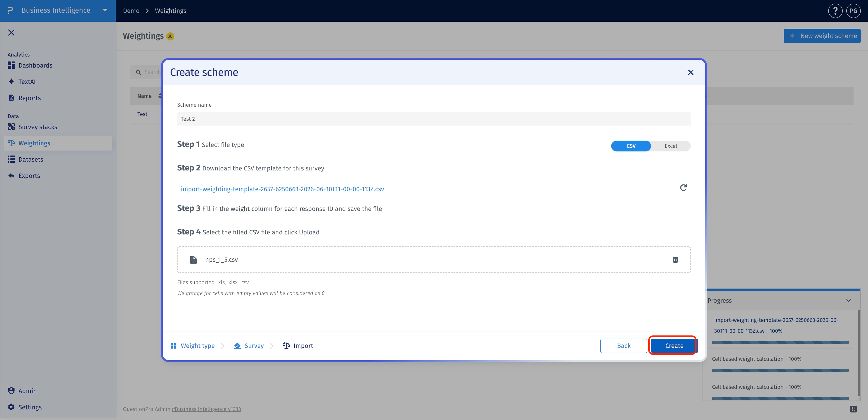Click the template download progress link
Viewport: 868px width, 420px height.
[x=776, y=325]
